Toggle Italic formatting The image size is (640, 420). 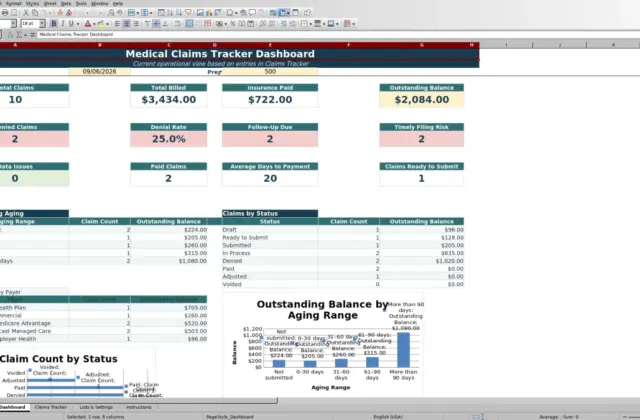tap(62, 24)
